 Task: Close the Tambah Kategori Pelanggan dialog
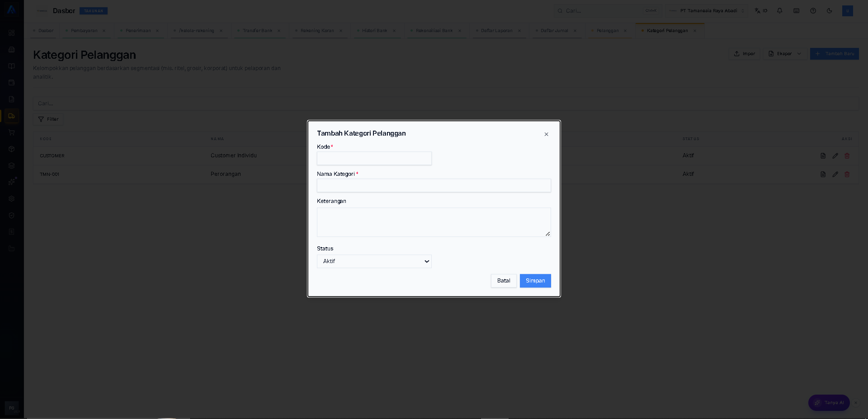pos(546,134)
